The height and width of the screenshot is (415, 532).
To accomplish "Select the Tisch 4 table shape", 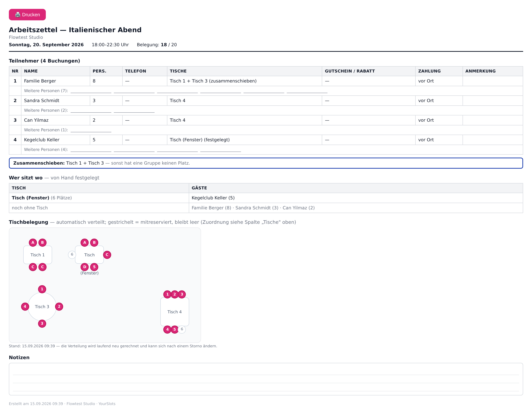I will [x=175, y=312].
